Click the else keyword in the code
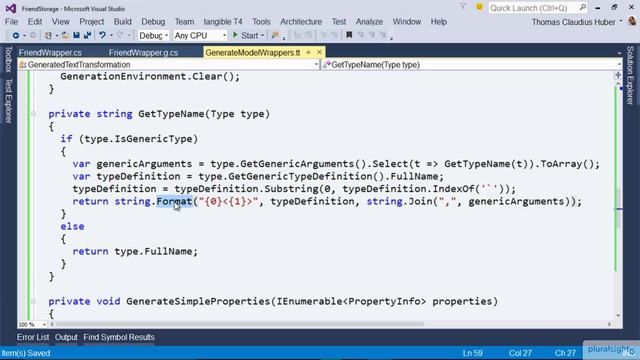This screenshot has width=640, height=360. pyautogui.click(x=72, y=227)
